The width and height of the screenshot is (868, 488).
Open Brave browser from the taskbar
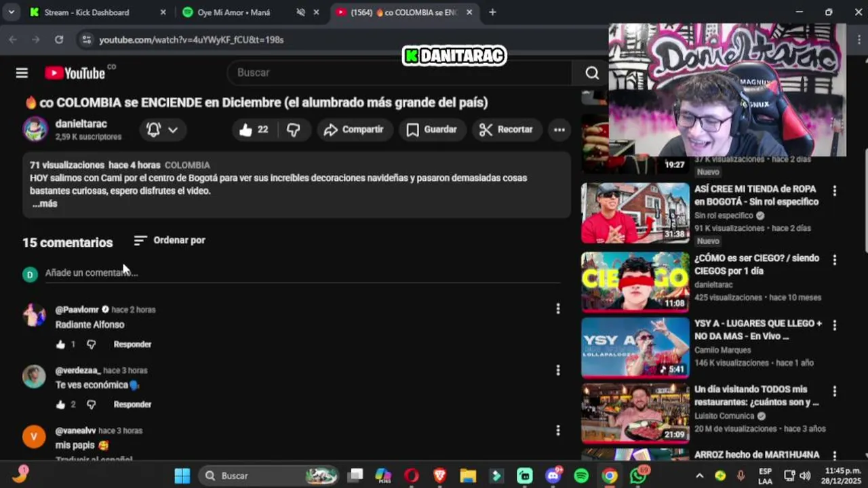tap(439, 476)
